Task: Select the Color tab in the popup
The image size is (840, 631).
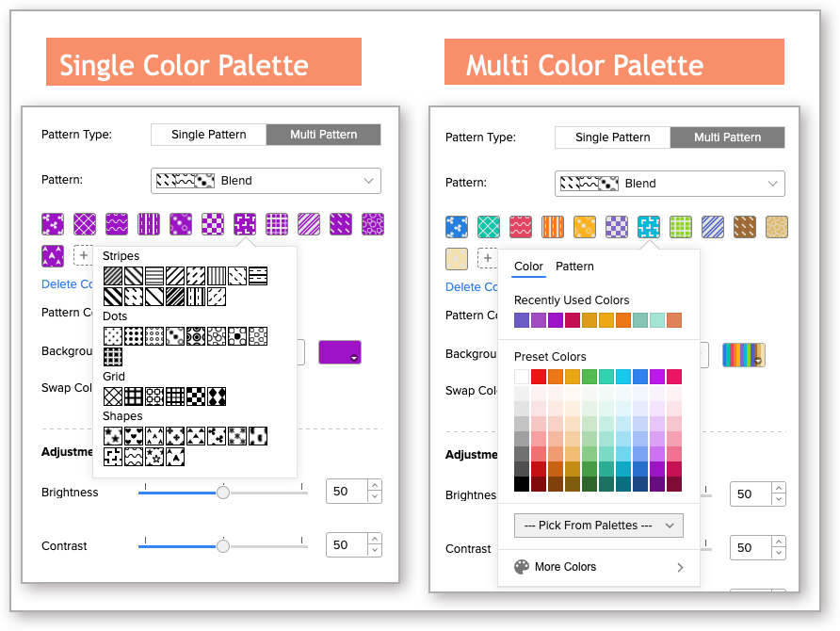Action: (528, 267)
